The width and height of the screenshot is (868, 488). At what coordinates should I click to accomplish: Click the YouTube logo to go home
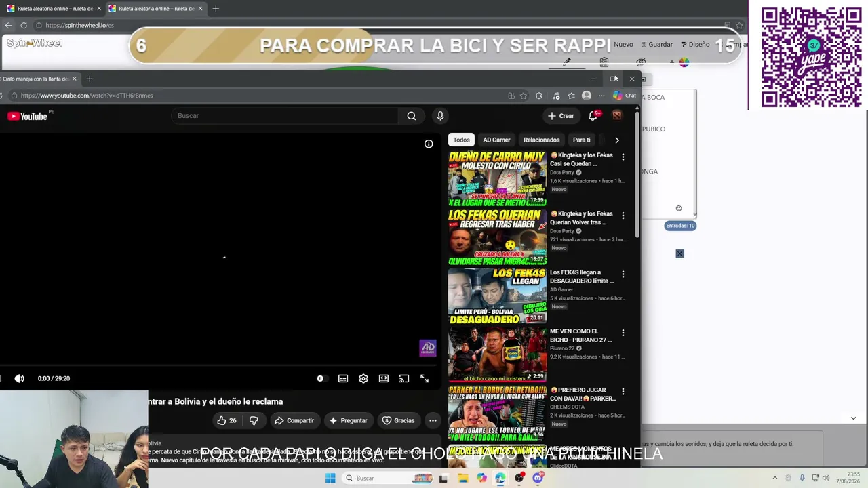(27, 116)
